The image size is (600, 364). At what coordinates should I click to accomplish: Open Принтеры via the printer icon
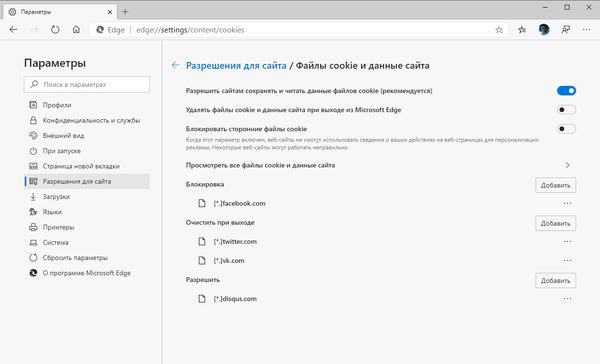[x=33, y=227]
